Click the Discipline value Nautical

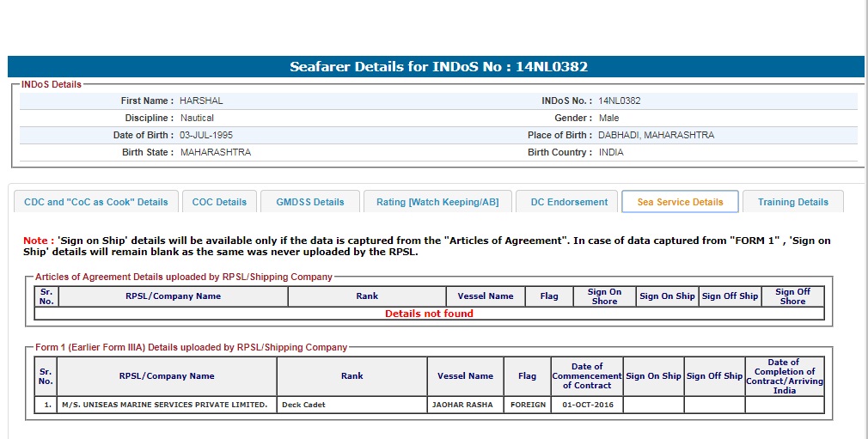click(197, 118)
